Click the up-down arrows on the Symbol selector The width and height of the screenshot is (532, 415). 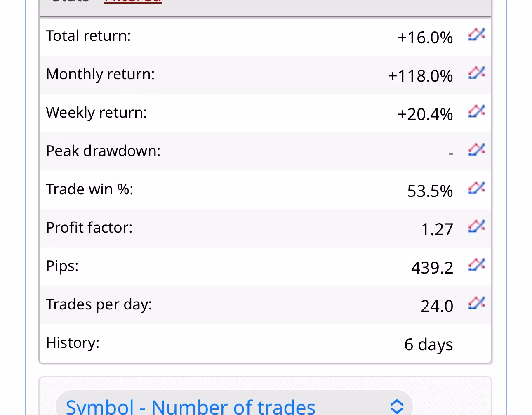pos(396,406)
